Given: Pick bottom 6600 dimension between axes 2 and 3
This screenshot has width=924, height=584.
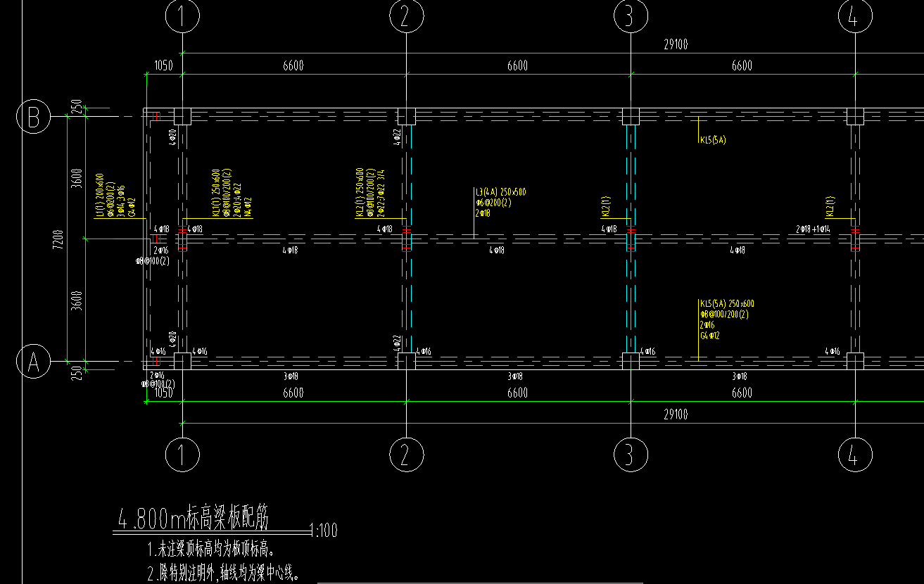Looking at the screenshot, I should click(517, 393).
